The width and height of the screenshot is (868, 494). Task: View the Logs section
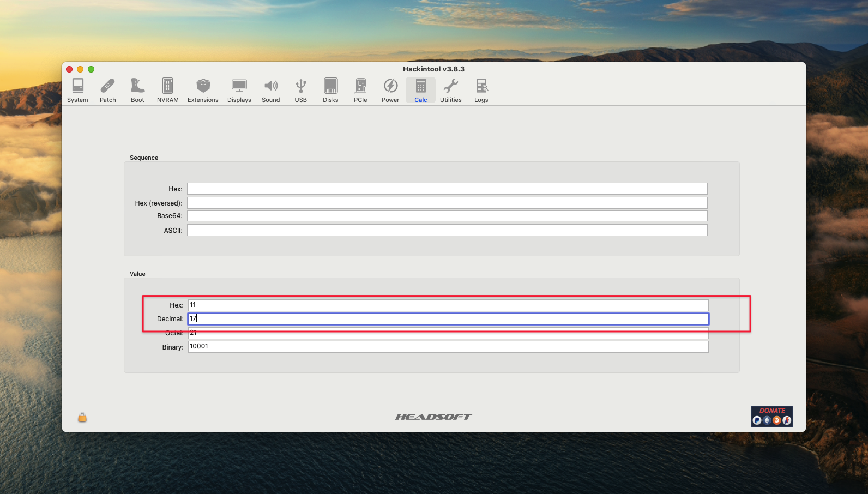pyautogui.click(x=481, y=90)
